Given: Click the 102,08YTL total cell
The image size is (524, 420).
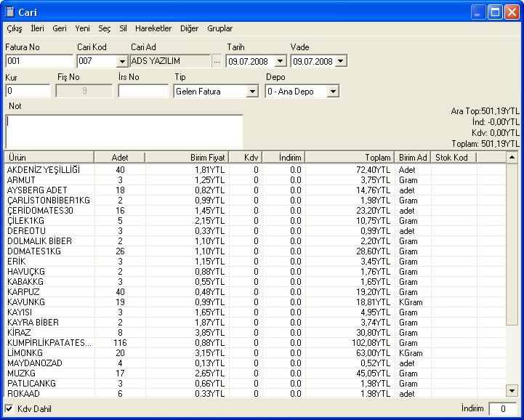Looking at the screenshot, I should (371, 343).
